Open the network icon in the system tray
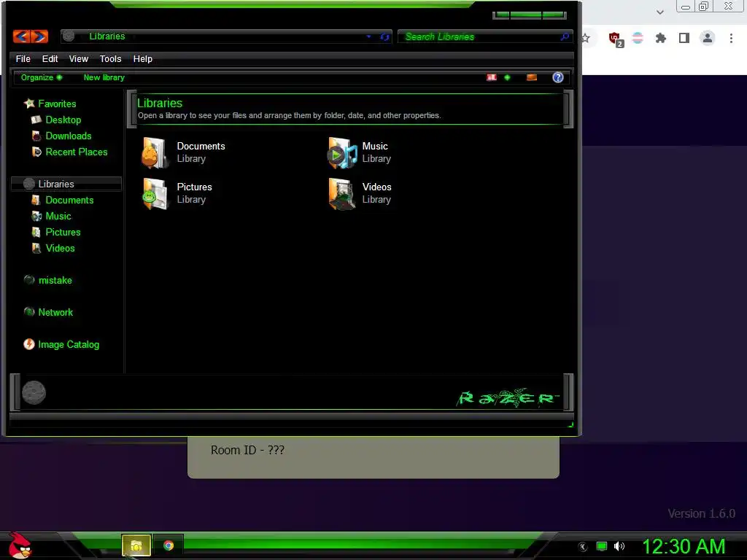The height and width of the screenshot is (560, 747). [x=602, y=546]
